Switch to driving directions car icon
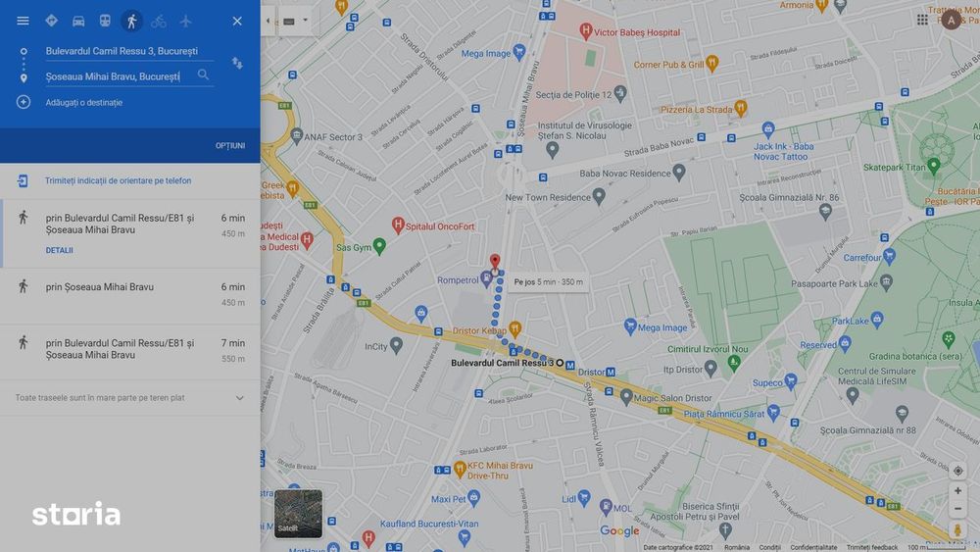This screenshot has height=552, width=980. [x=78, y=21]
